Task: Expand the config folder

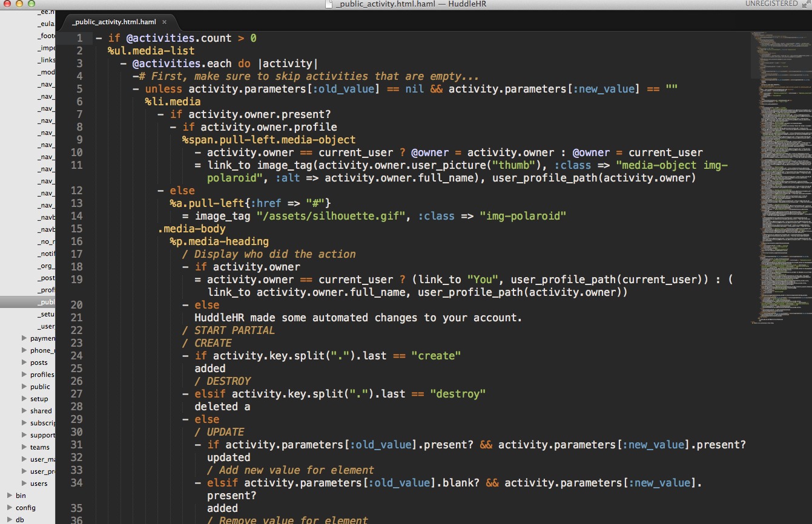Action: click(x=10, y=508)
